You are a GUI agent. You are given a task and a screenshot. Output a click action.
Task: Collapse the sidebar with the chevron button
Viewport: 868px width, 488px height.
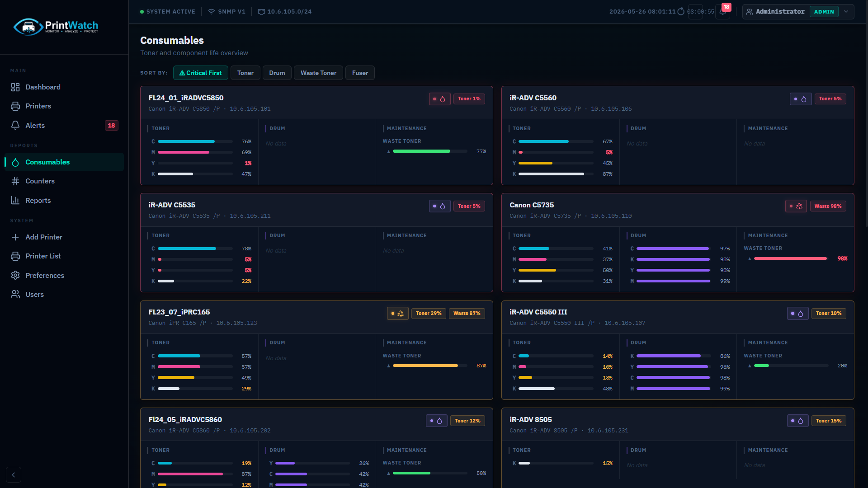[x=14, y=475]
